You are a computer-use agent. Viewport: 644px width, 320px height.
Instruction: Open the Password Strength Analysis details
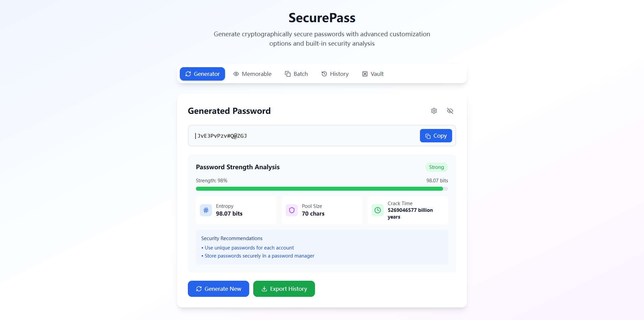tap(237, 167)
